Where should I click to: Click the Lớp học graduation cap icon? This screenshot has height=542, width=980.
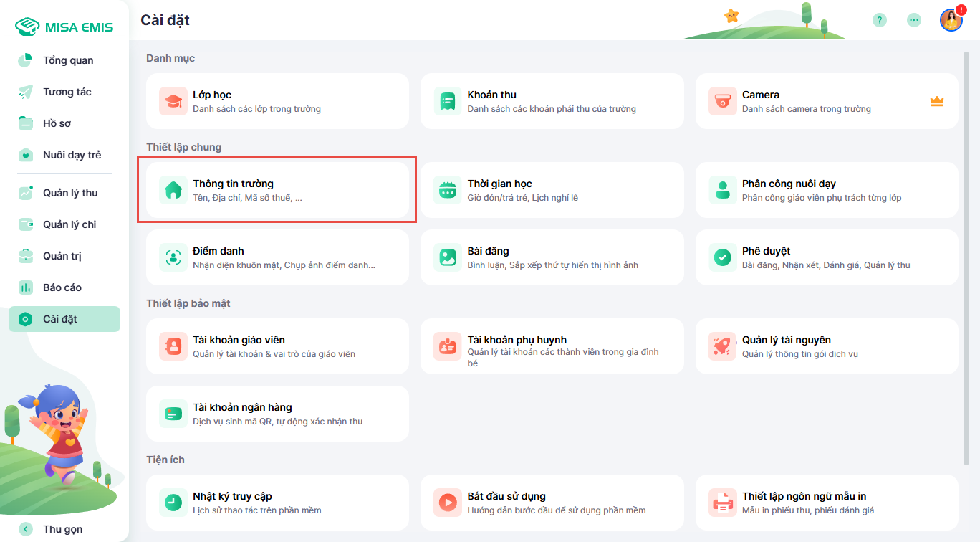(x=173, y=102)
